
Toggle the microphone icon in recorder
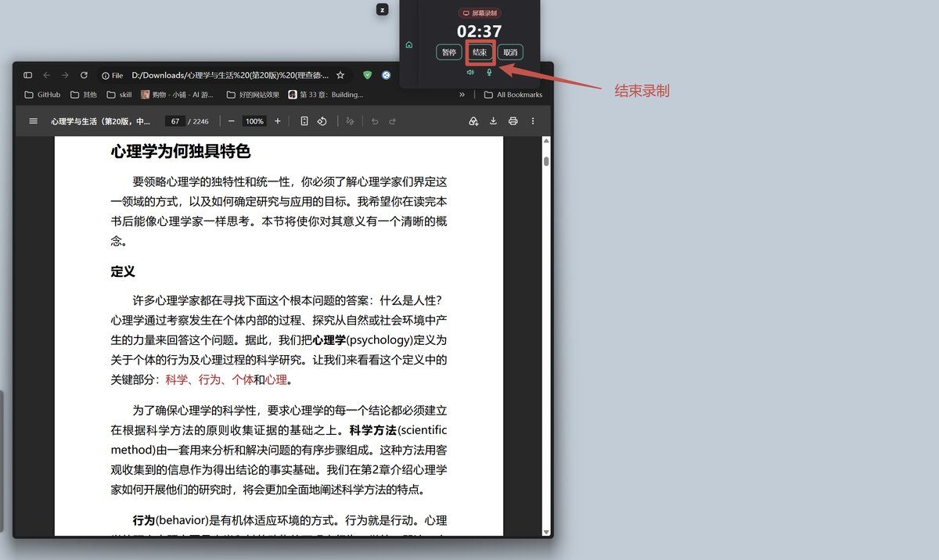(x=489, y=72)
